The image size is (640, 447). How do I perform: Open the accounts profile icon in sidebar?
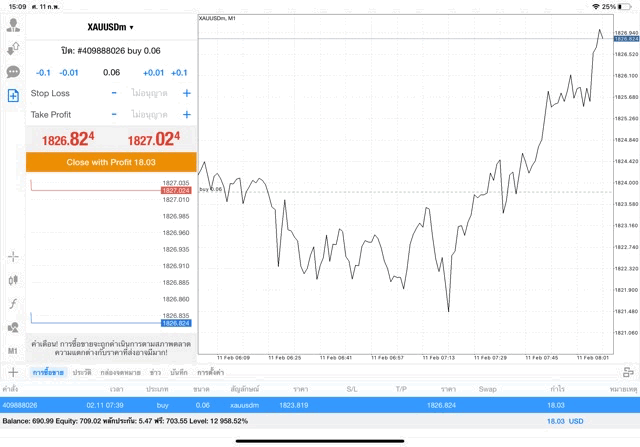(x=13, y=25)
